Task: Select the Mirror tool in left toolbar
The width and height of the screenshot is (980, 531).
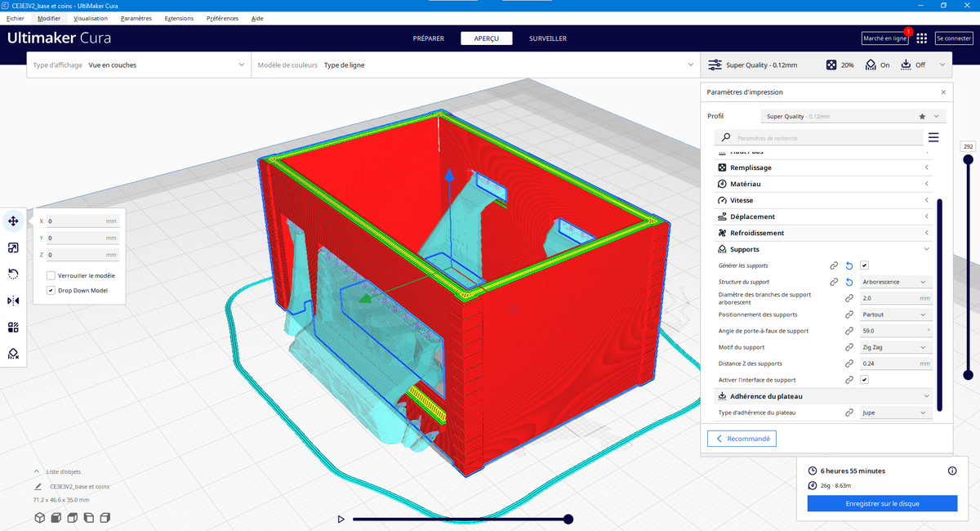Action: tap(13, 301)
